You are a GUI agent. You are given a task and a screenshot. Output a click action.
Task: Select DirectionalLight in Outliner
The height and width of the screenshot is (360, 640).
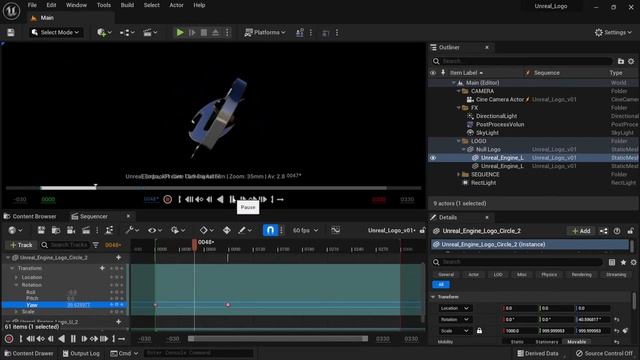pyautogui.click(x=496, y=116)
